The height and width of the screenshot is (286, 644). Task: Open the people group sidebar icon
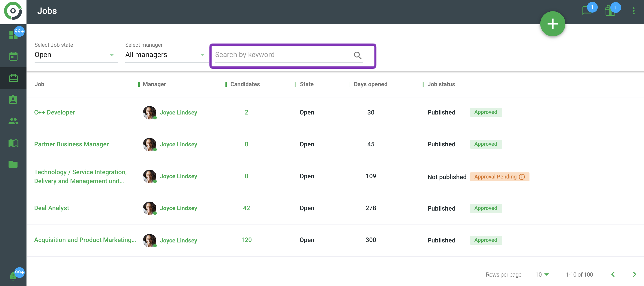[x=13, y=121]
